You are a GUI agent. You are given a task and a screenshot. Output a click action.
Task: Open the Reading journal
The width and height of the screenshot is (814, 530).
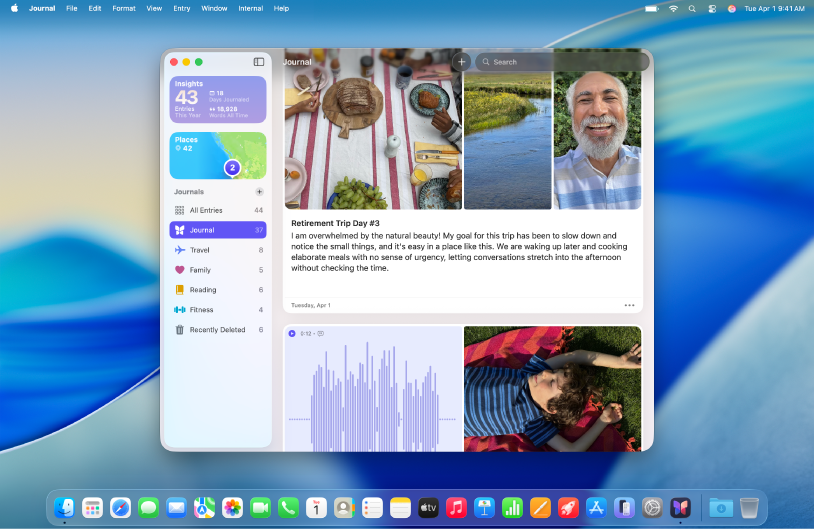218,290
